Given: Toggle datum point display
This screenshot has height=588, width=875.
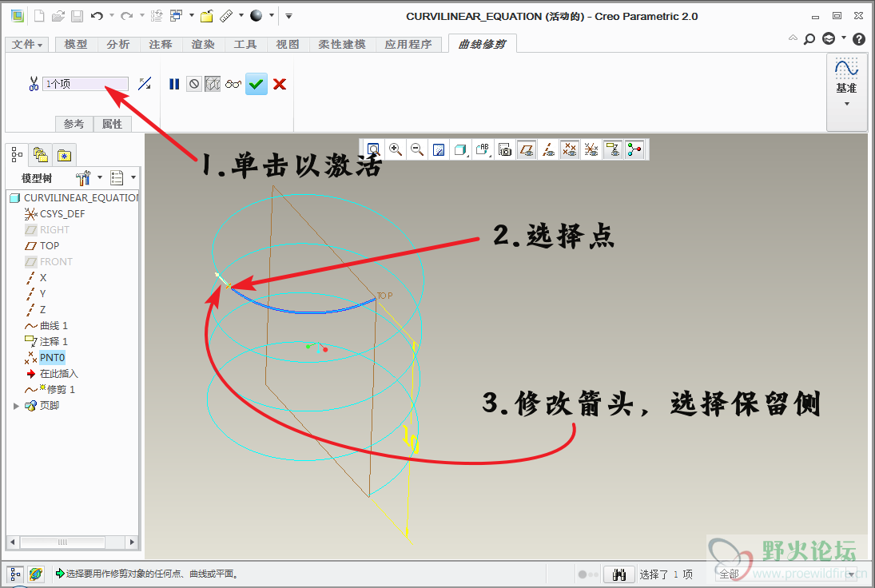Looking at the screenshot, I should point(569,149).
